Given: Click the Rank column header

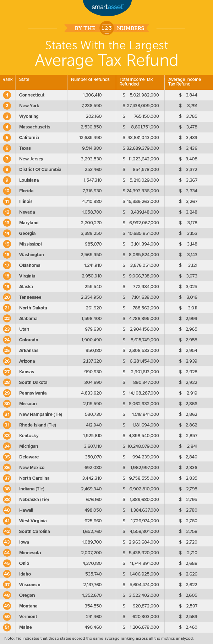Looking at the screenshot, I should (7, 79).
